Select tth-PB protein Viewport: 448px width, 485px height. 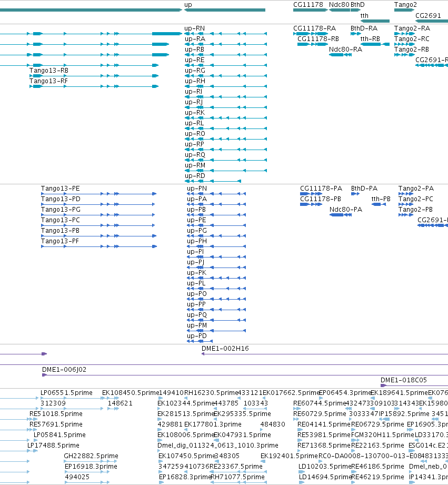pos(381,199)
